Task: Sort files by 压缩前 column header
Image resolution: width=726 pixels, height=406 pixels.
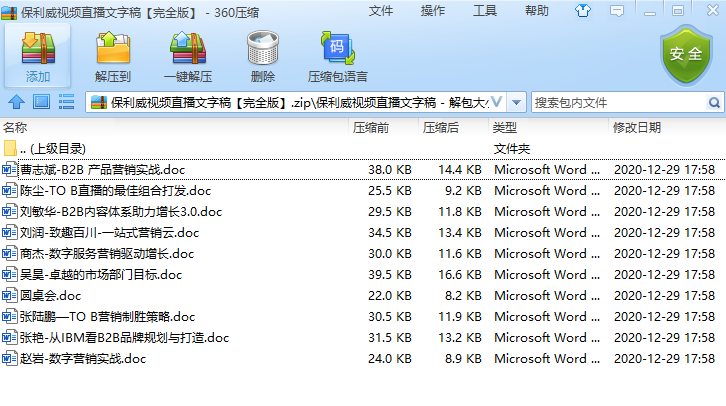Action: 370,128
